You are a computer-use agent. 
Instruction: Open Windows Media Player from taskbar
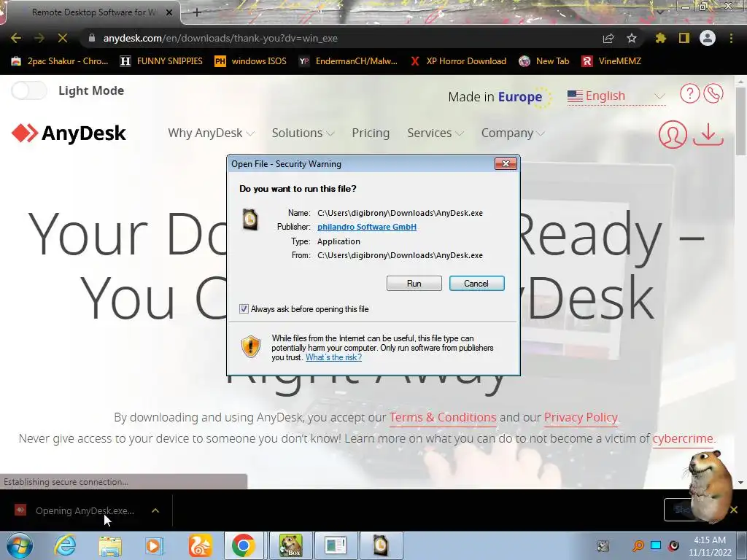click(155, 545)
